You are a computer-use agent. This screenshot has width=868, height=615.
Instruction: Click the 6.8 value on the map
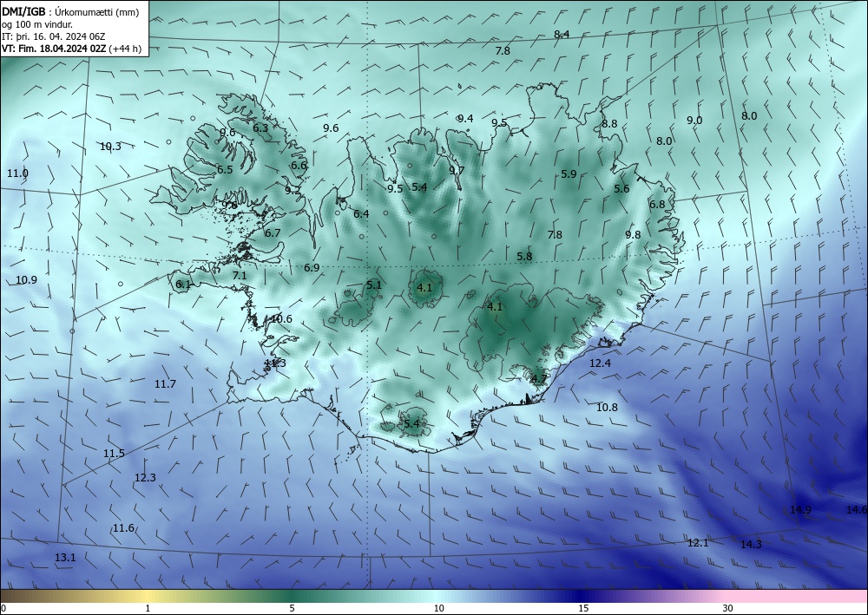(657, 205)
